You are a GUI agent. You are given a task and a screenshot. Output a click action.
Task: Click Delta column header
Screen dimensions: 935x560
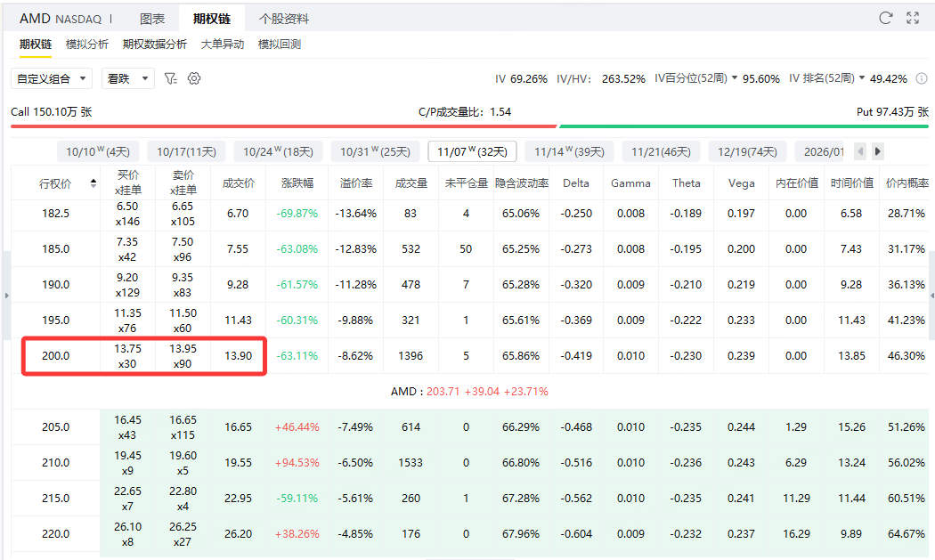pos(576,183)
